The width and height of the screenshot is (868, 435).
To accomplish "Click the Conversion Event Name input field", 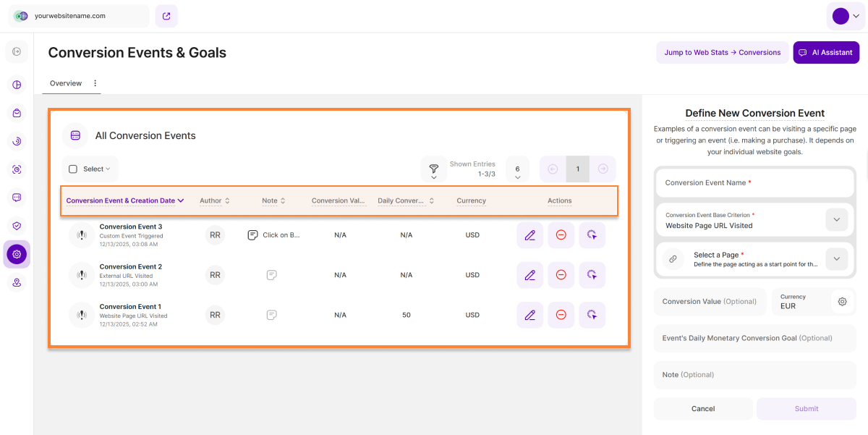I will 754,183.
